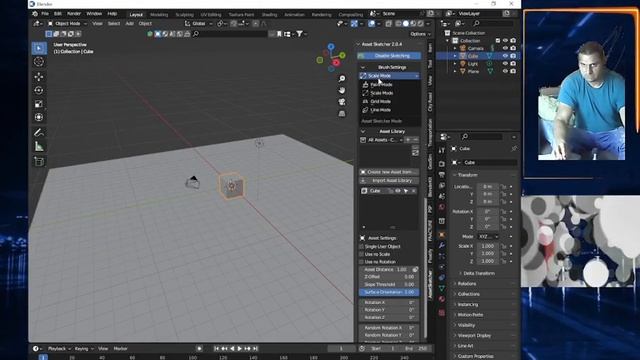Select the Rotate tool

pyautogui.click(x=39, y=90)
